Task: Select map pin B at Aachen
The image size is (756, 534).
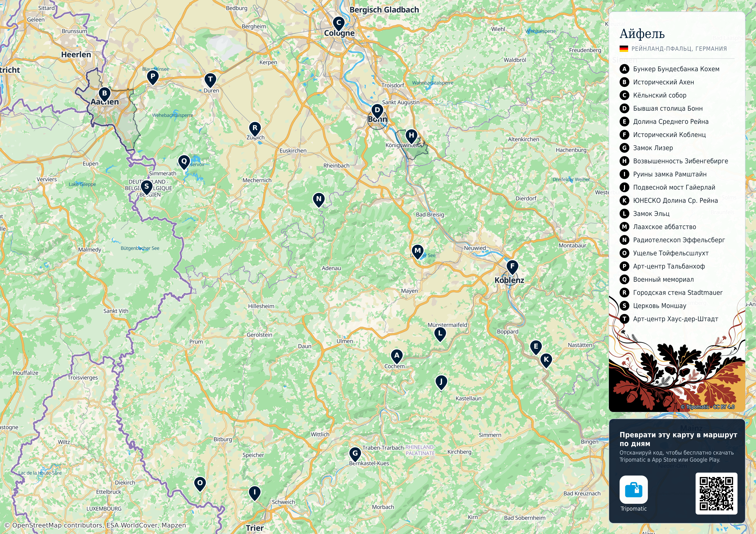Action: coord(104,94)
